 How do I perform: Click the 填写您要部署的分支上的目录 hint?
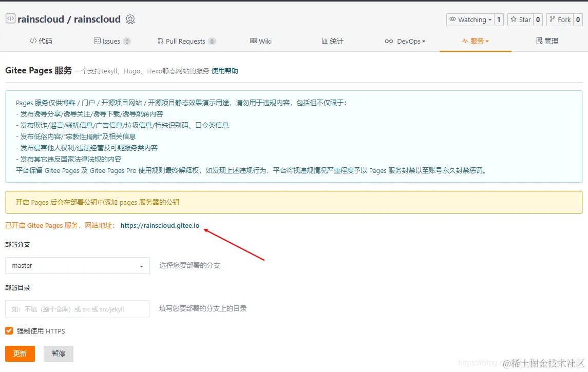click(203, 309)
